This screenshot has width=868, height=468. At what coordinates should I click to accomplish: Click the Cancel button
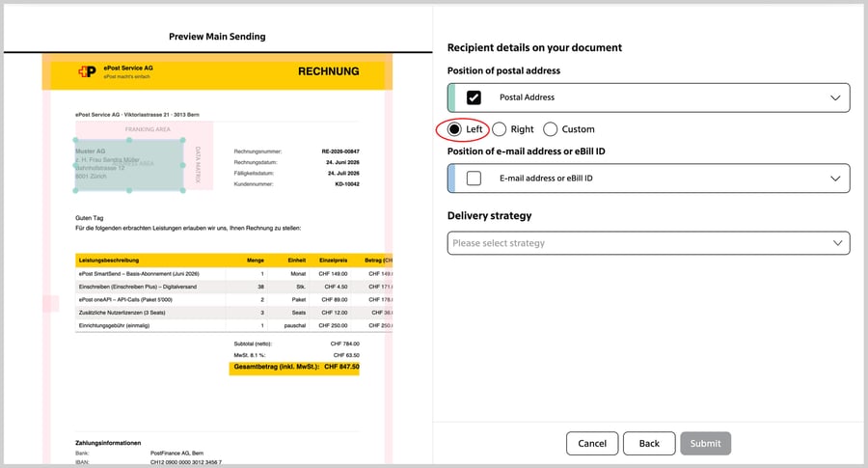pos(592,444)
